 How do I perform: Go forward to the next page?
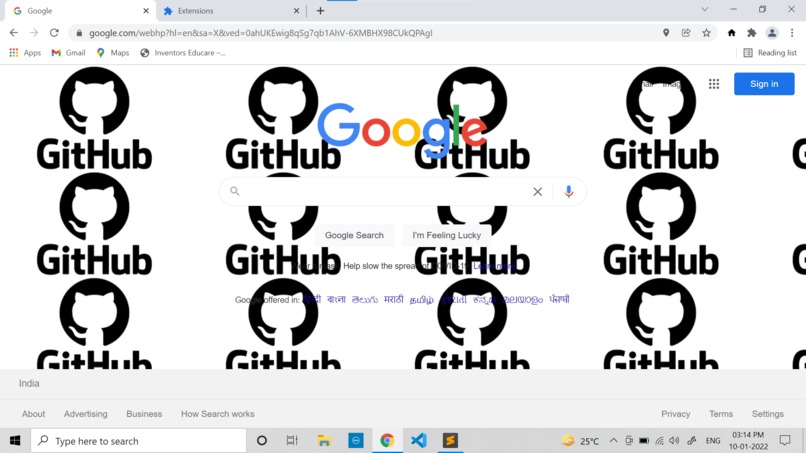(x=34, y=33)
